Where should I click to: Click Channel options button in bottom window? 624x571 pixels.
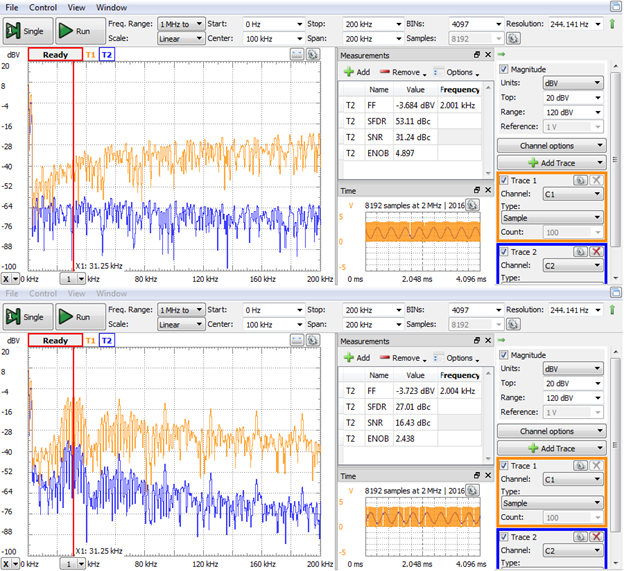pos(552,431)
